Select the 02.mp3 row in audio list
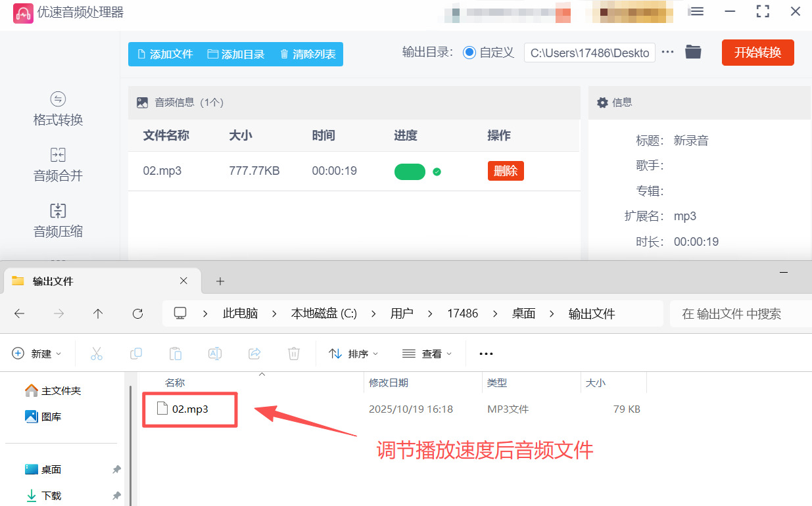This screenshot has height=506, width=812. click(x=354, y=171)
